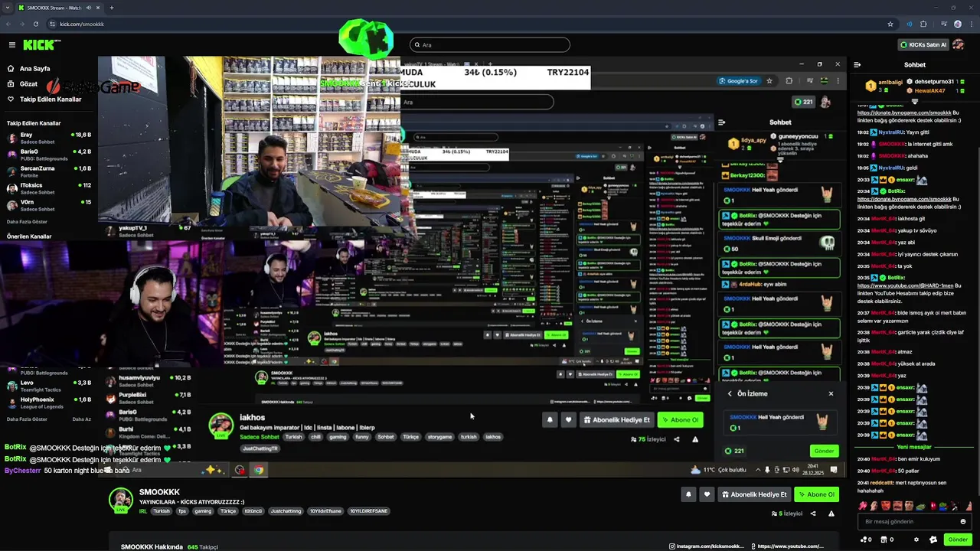
Task: Open SercanZurna followed channel
Action: (49, 171)
